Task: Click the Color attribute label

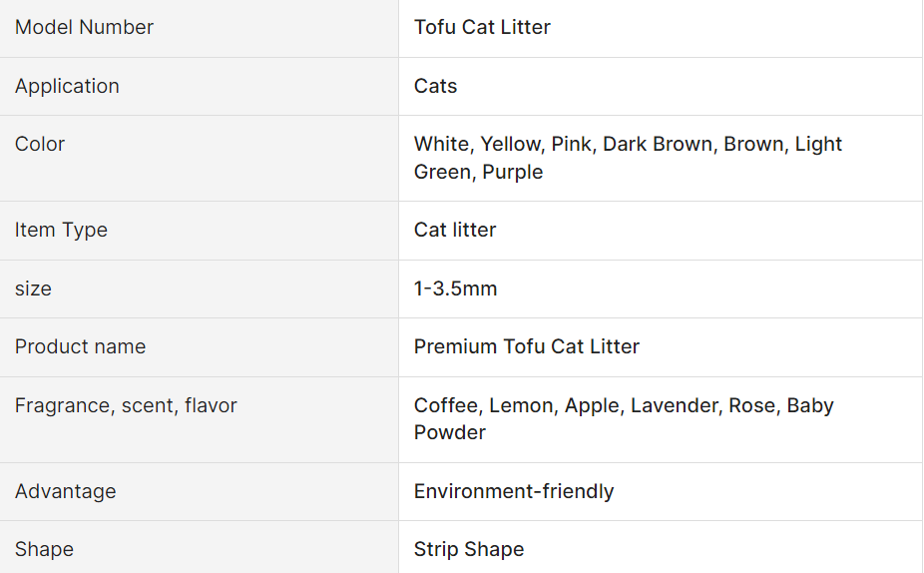Action: (40, 144)
